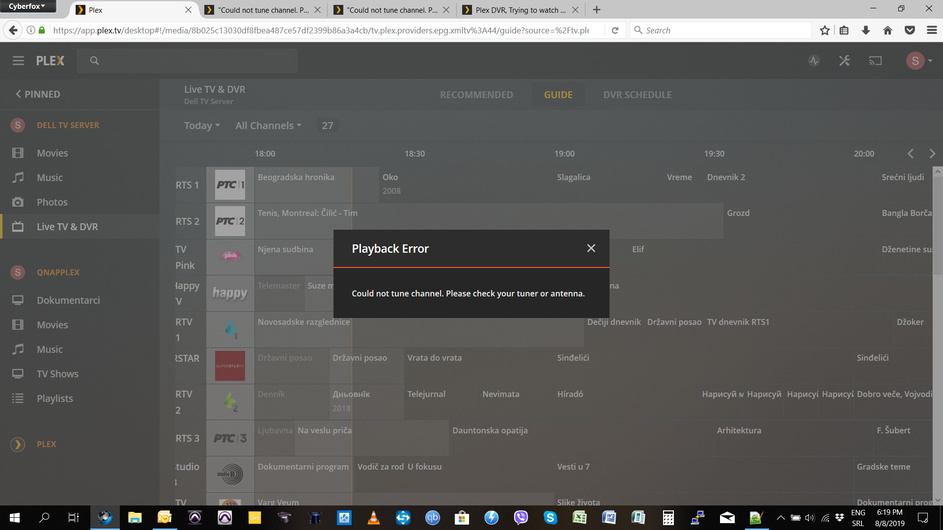The height and width of the screenshot is (530, 943).
Task: Go to next guide time range
Action: point(932,154)
